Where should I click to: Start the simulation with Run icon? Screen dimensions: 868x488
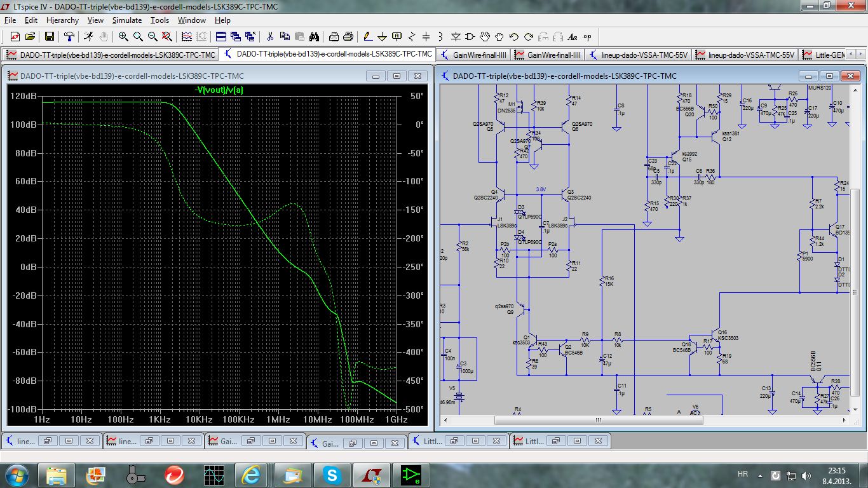coord(88,37)
